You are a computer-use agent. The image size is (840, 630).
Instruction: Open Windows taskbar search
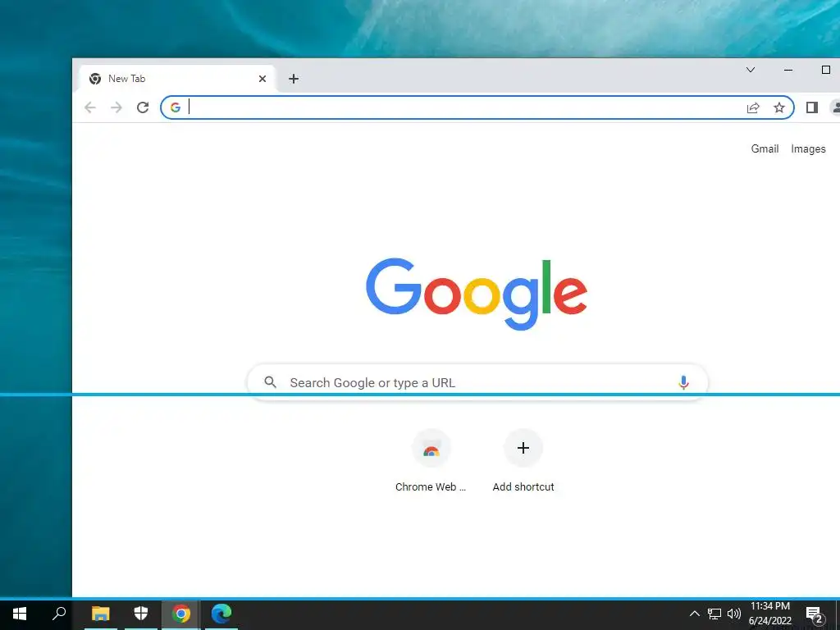[59, 614]
